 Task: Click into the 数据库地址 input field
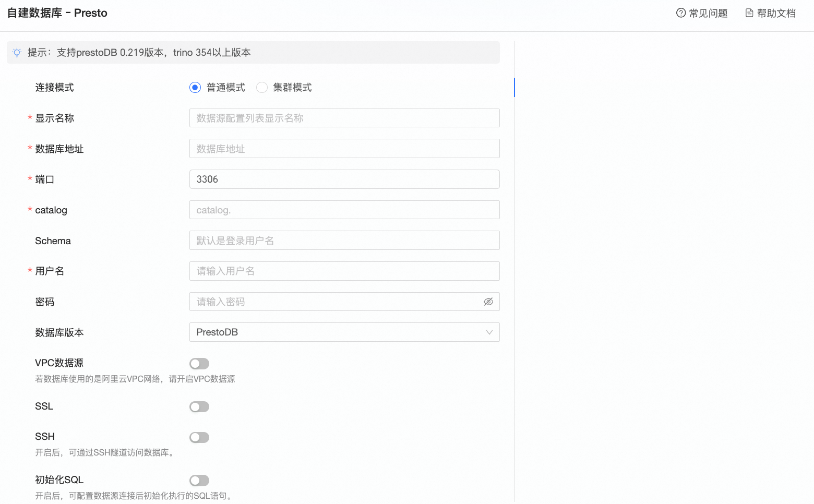click(344, 149)
